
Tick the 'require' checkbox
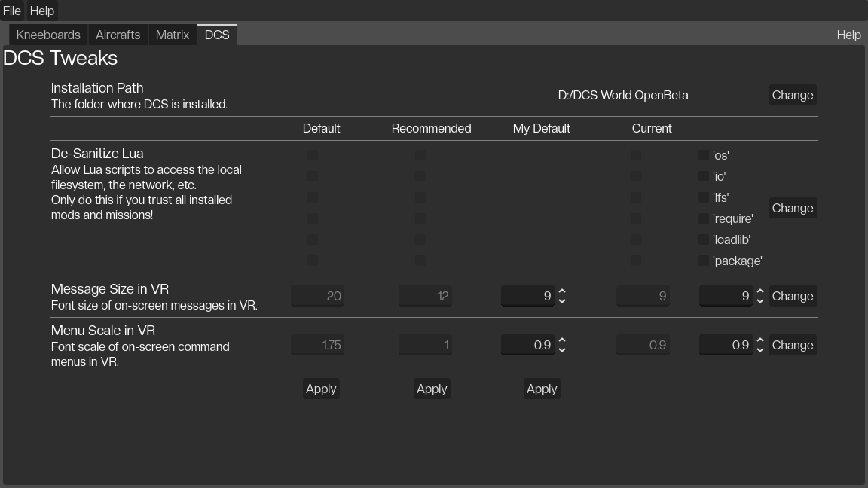click(703, 218)
